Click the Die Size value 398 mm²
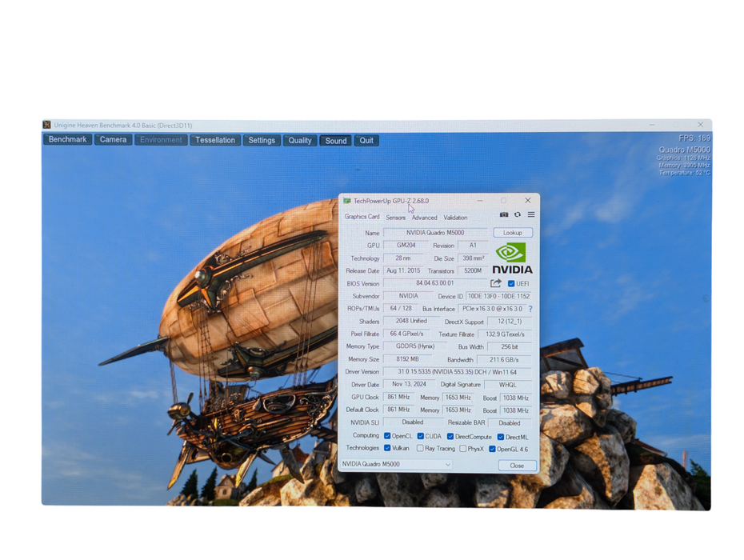 click(x=473, y=258)
